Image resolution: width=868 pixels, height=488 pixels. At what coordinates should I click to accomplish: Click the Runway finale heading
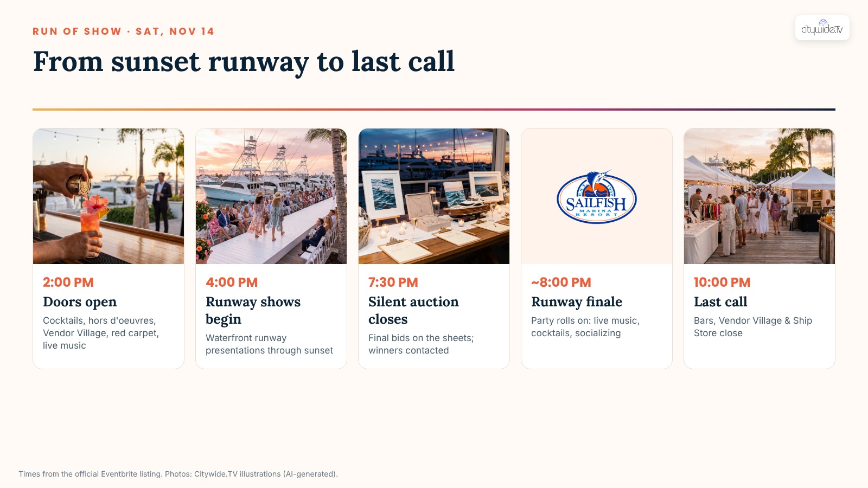pos(577,302)
